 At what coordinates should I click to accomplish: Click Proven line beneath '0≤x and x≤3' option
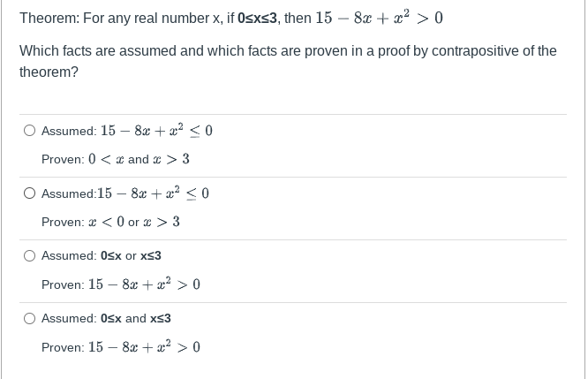coord(121,347)
